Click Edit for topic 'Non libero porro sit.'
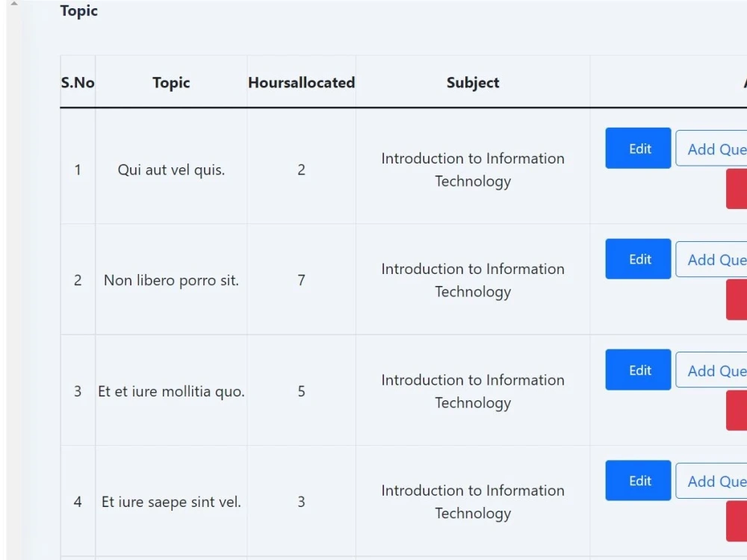 pyautogui.click(x=637, y=258)
